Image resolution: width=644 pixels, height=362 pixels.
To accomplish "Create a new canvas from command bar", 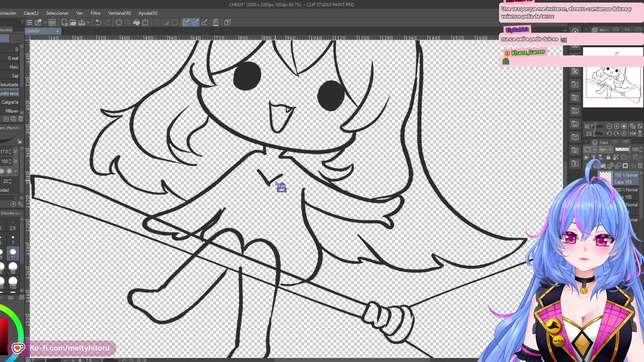I will click(x=64, y=22).
